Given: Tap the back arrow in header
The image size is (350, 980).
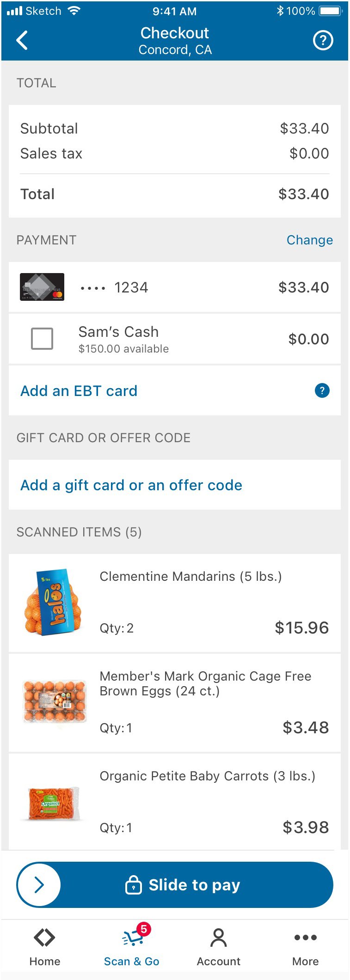Looking at the screenshot, I should (x=22, y=41).
